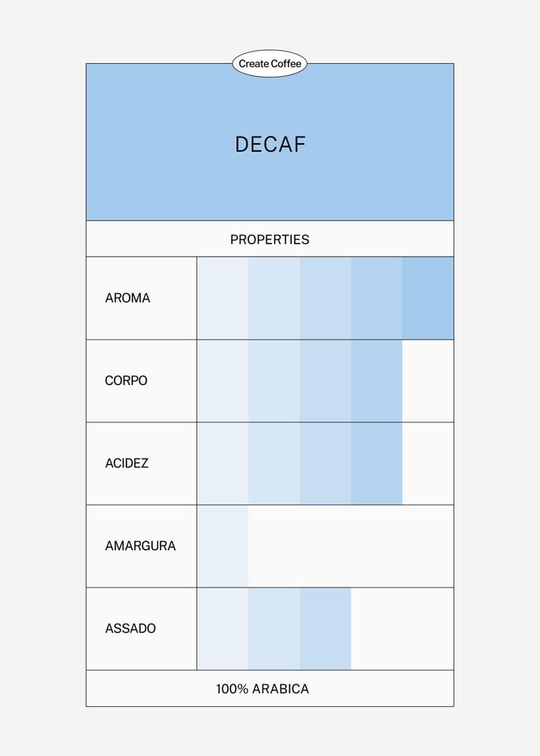
Task: Click the single light swatch in AMARGURA row
Action: pyautogui.click(x=222, y=546)
